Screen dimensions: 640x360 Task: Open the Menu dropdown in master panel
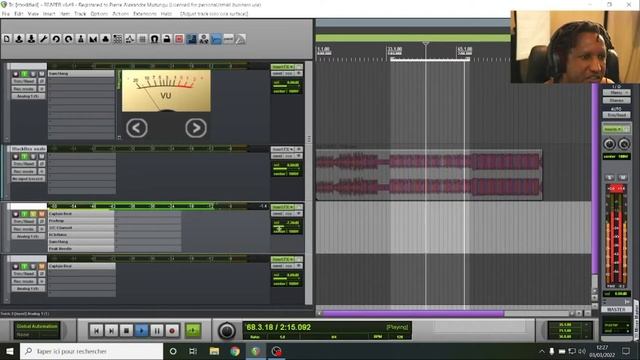click(616, 93)
